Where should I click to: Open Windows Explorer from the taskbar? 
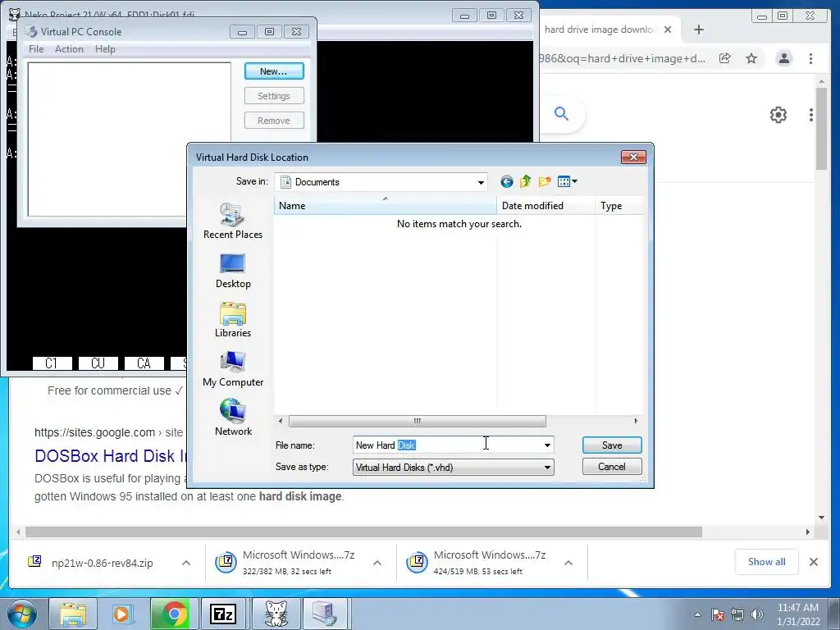73,614
